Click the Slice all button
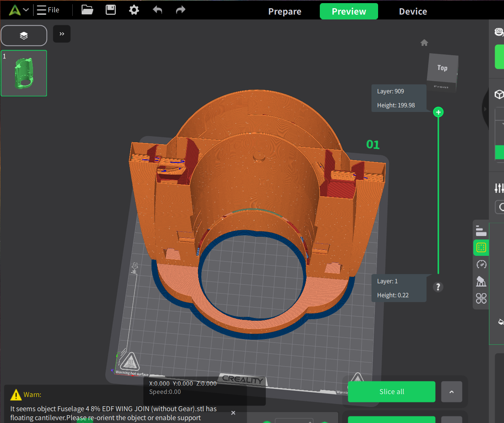 (x=392, y=392)
